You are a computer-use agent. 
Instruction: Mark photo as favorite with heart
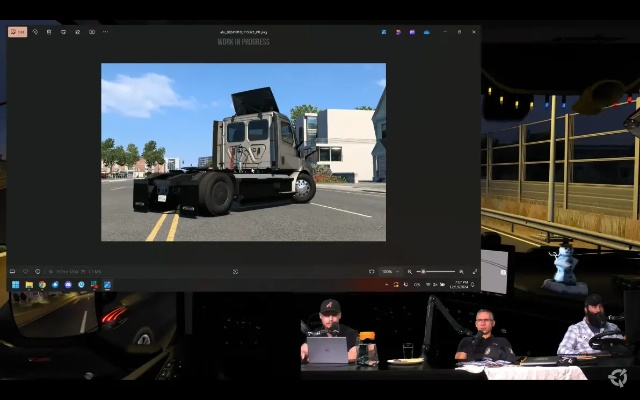(25, 271)
